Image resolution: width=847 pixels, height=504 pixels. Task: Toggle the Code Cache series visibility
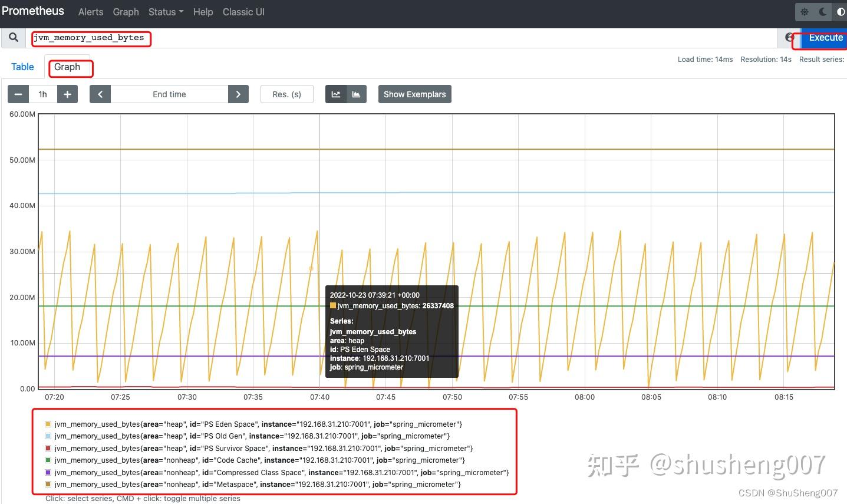coord(48,460)
